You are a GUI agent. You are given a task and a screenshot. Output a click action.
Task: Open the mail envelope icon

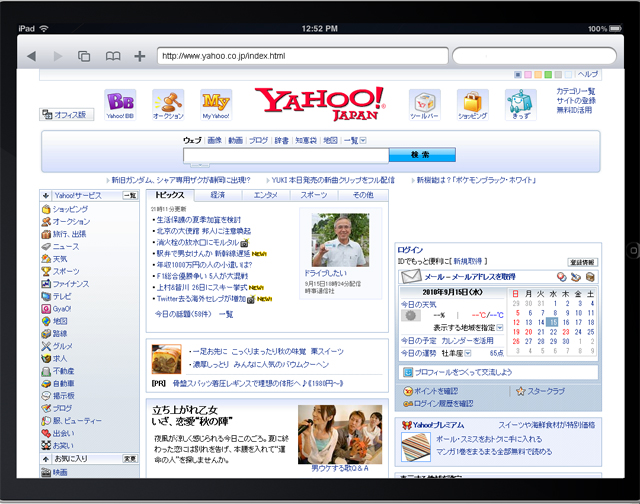pyautogui.click(x=411, y=277)
